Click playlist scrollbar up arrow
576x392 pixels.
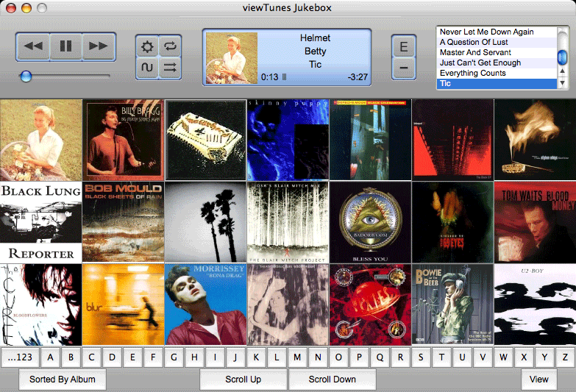tap(563, 71)
